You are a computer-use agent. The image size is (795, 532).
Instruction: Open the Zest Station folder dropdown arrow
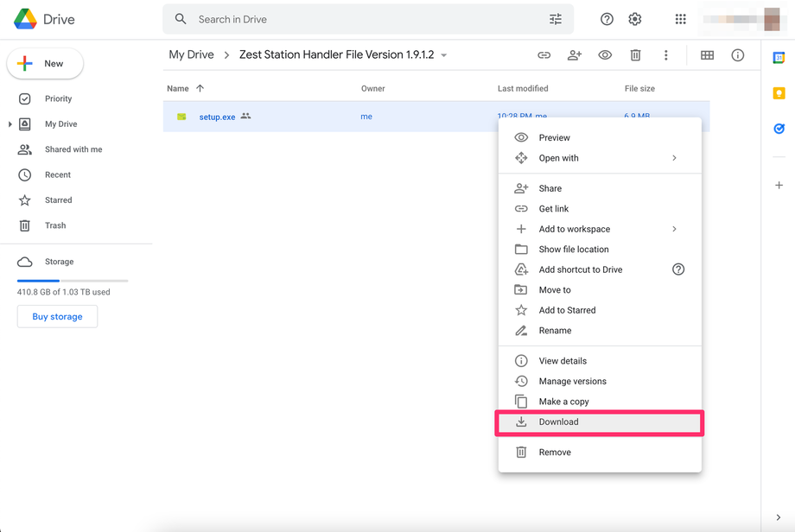[x=443, y=54]
